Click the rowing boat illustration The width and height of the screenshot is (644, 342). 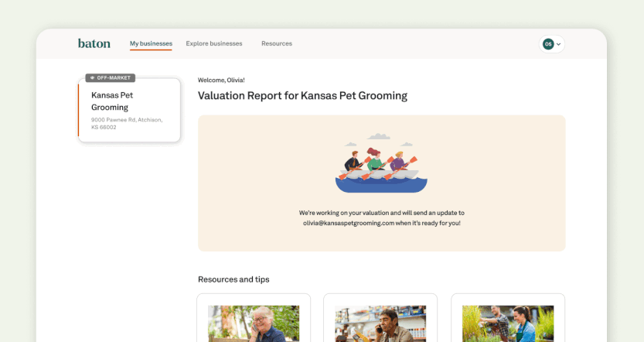tap(381, 163)
